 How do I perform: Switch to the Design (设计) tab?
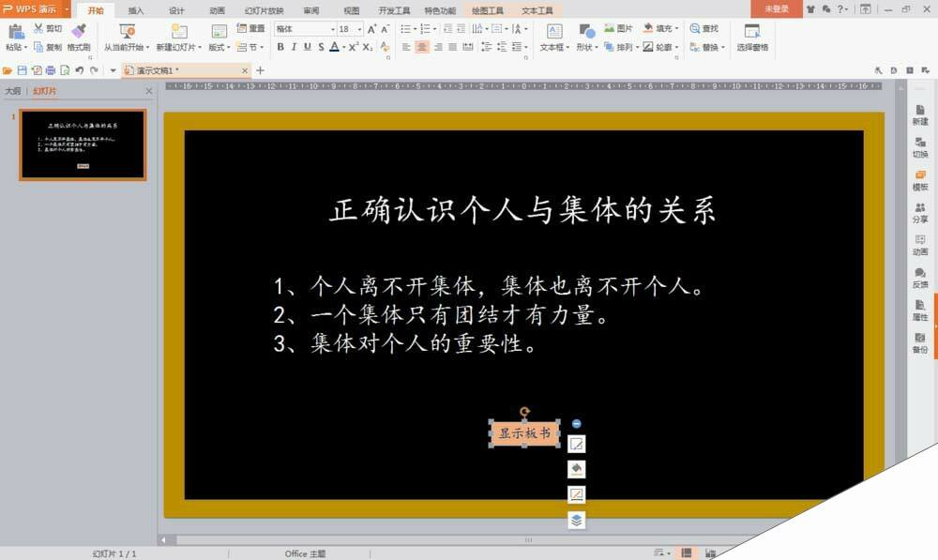pyautogui.click(x=176, y=10)
